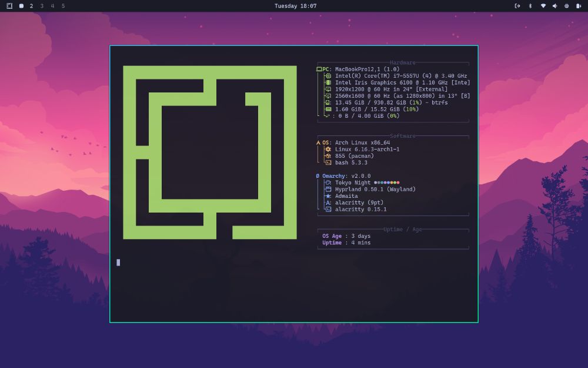
Task: Click the window icon beside Hyprland 0.50.1
Action: click(328, 189)
